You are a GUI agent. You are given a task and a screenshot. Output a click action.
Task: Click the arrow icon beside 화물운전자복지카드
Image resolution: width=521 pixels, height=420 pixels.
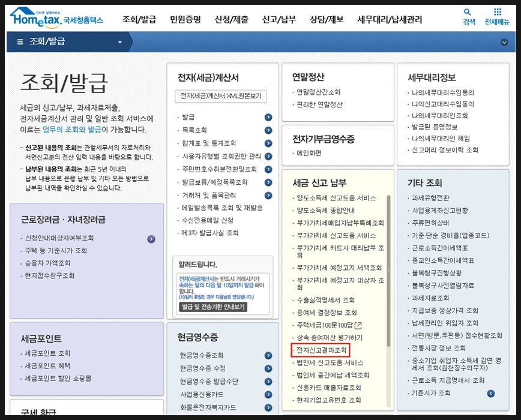pyautogui.click(x=268, y=407)
